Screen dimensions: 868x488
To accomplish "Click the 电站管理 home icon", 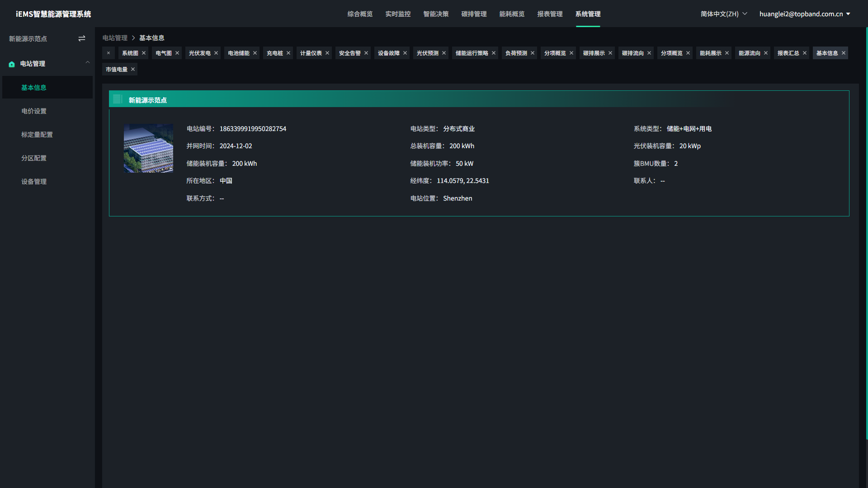I will point(12,64).
